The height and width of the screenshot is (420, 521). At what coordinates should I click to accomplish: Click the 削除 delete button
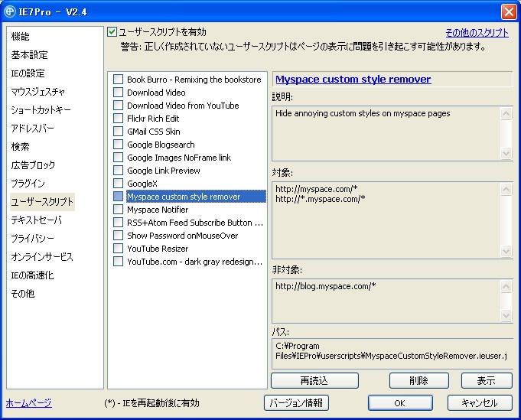click(419, 380)
